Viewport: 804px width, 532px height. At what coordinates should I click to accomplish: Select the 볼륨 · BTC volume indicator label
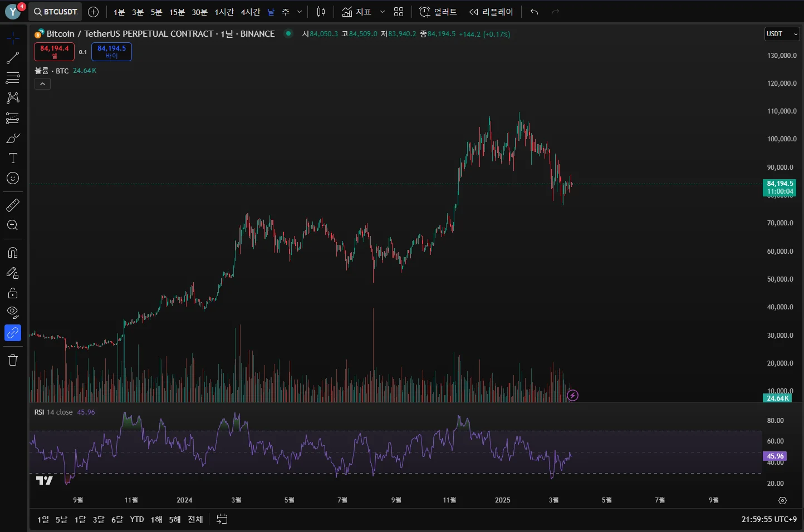coord(51,71)
